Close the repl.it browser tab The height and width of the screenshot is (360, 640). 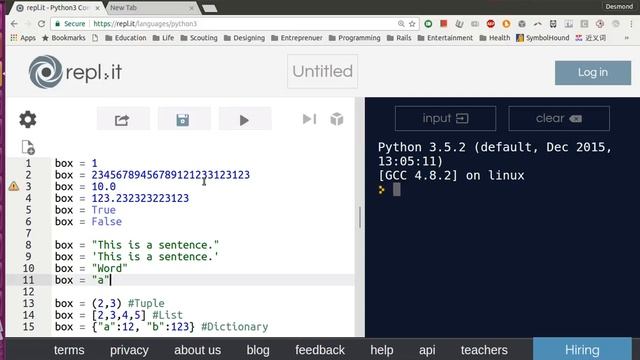(98, 8)
